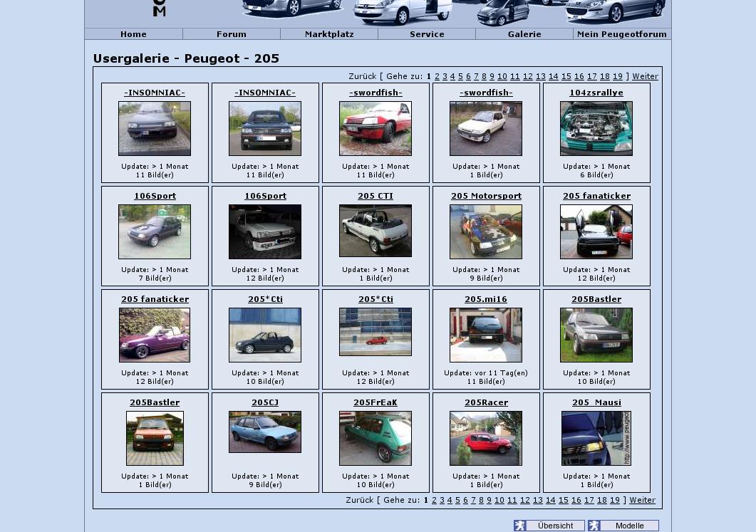Click the Peugeot lion icon beside Modelle
This screenshot has height=532, width=756.
click(x=593, y=526)
